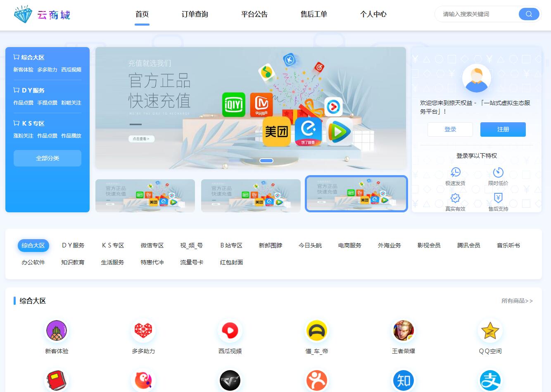Click the user avatar image
The height and width of the screenshot is (392, 551).
tap(477, 78)
